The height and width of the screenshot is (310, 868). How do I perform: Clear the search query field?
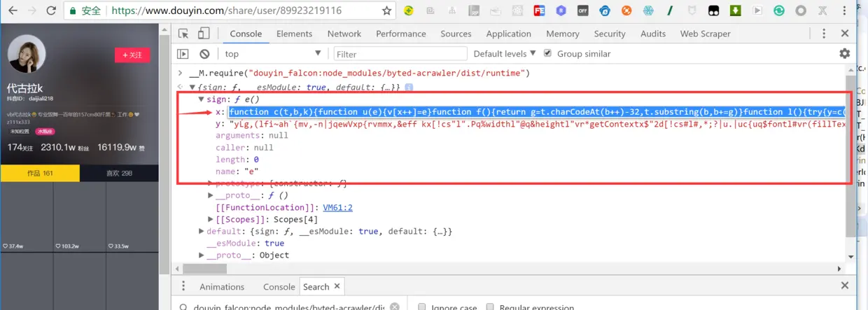[395, 307]
